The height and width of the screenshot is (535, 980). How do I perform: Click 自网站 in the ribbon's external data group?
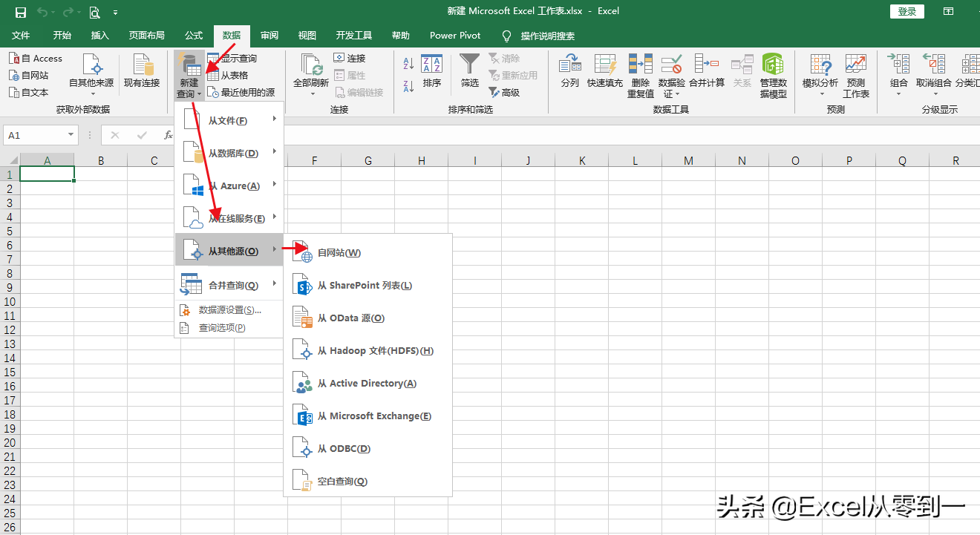pos(29,76)
